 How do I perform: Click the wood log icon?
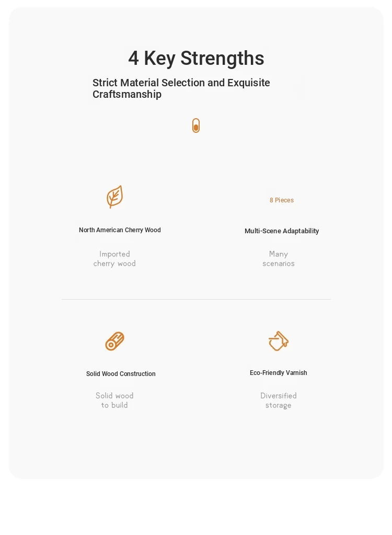point(114,341)
